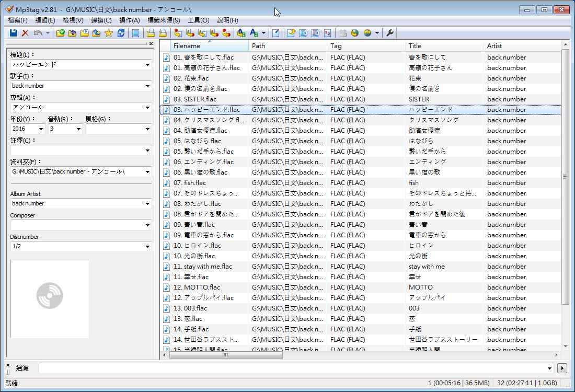Viewport: 575px width, 392px height.
Task: Open the 編輯(E) menu
Action: point(45,20)
